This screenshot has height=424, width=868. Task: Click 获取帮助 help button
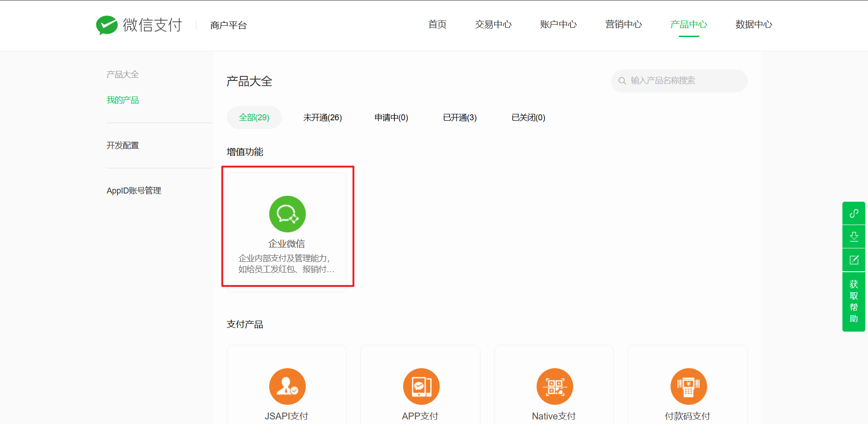click(x=854, y=302)
